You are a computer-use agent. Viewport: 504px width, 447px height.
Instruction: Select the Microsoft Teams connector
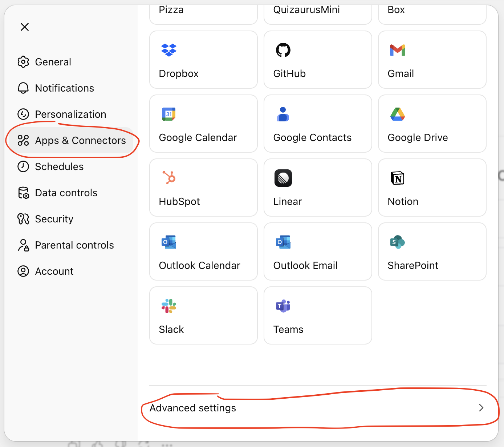pos(317,315)
